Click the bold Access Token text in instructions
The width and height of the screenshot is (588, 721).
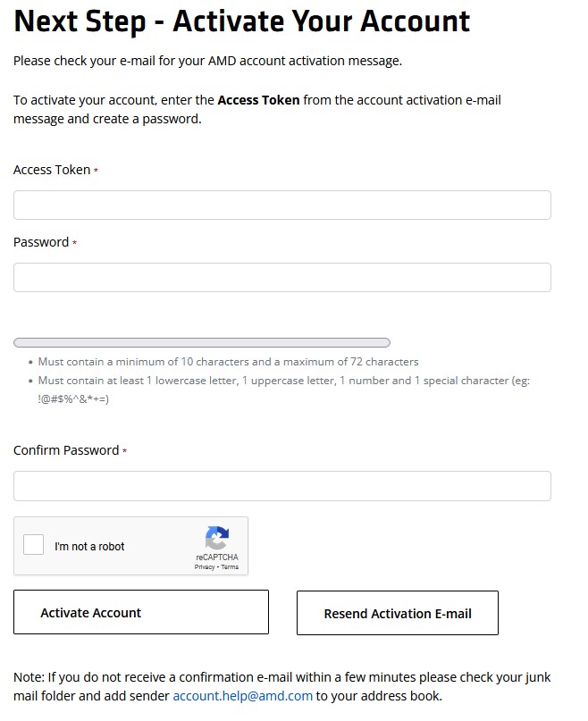[258, 100]
